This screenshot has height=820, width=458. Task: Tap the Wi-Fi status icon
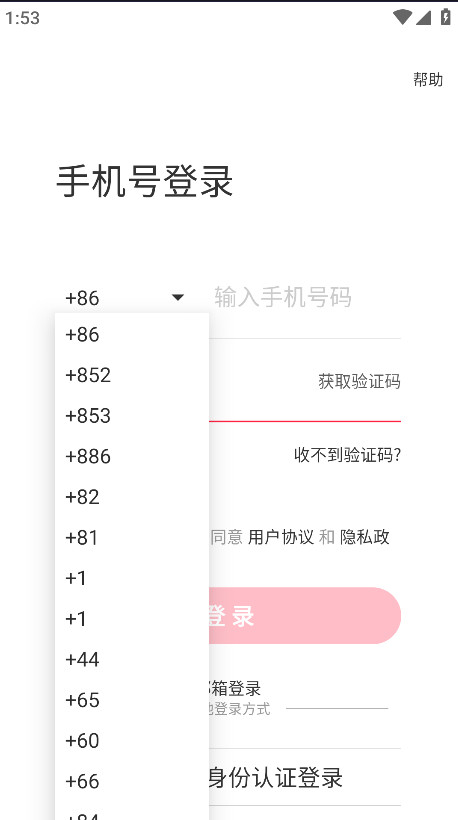click(402, 17)
